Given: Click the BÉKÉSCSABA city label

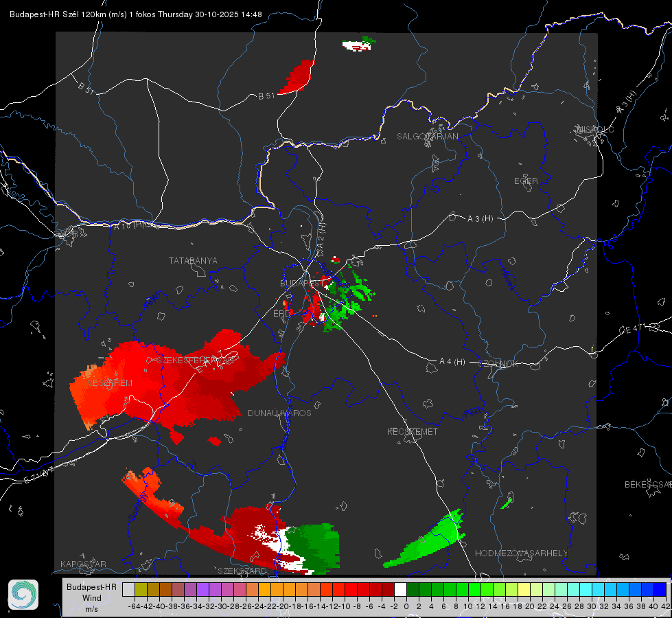Looking at the screenshot, I should [x=648, y=485].
